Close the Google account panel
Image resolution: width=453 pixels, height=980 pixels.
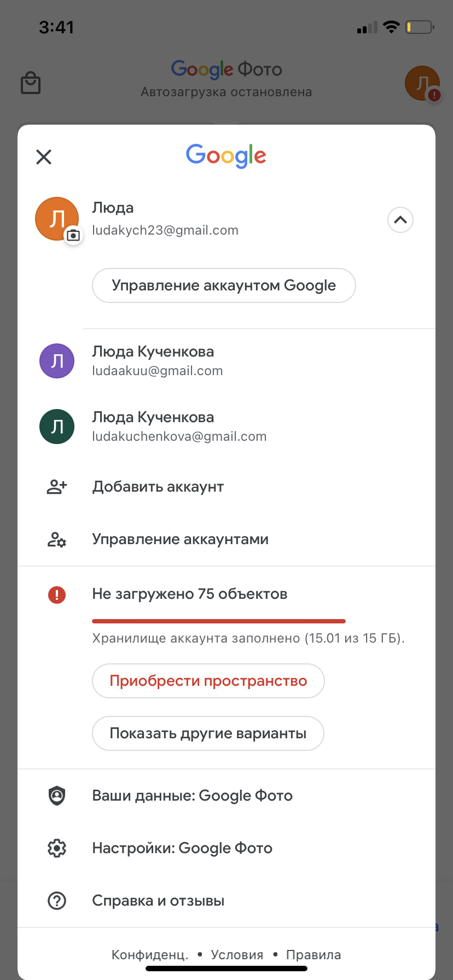point(44,157)
